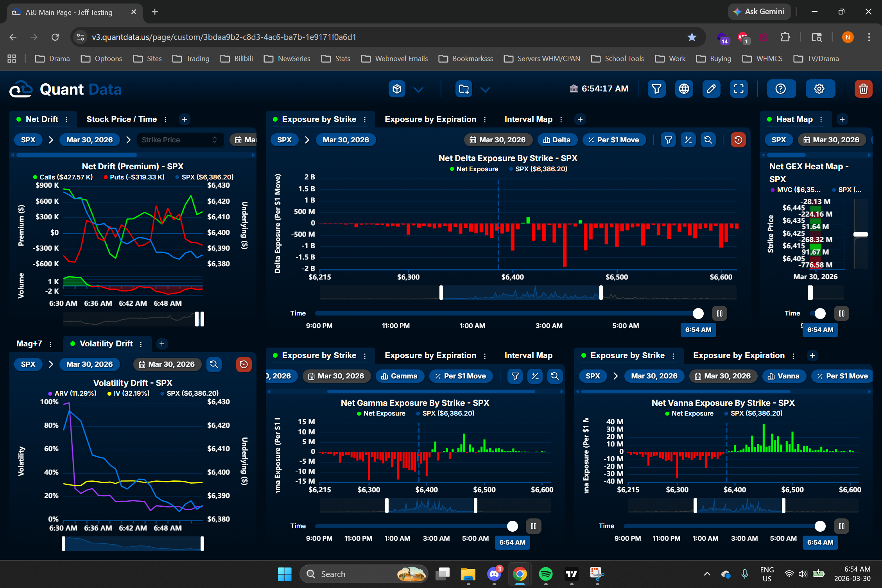882x588 pixels.
Task: Click the top header filter funnel icon
Action: (x=656, y=89)
